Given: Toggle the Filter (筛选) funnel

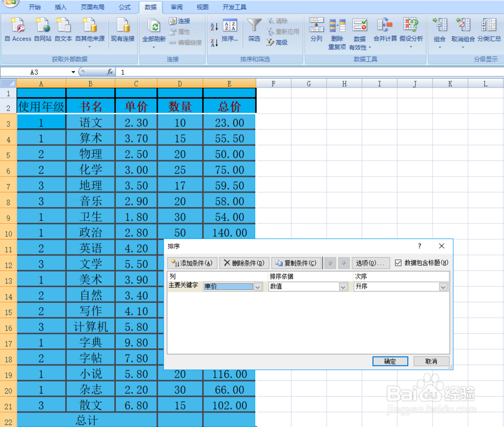Looking at the screenshot, I should pyautogui.click(x=254, y=30).
